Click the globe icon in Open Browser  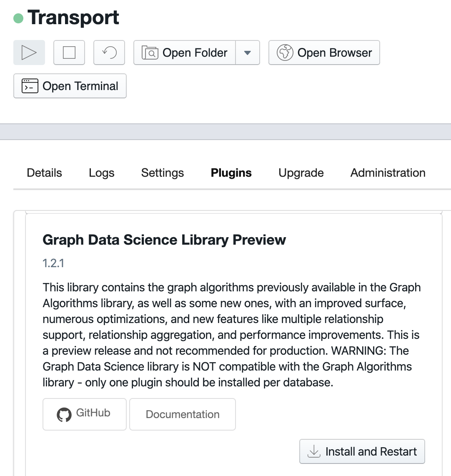[285, 53]
